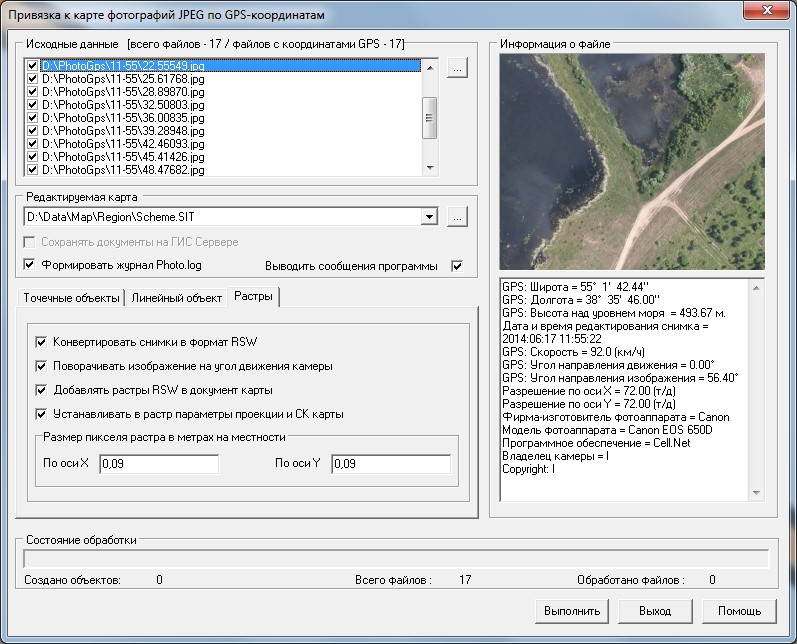The width and height of the screenshot is (797, 644).
Task: Click the aerial photo preview image
Action: point(631,161)
